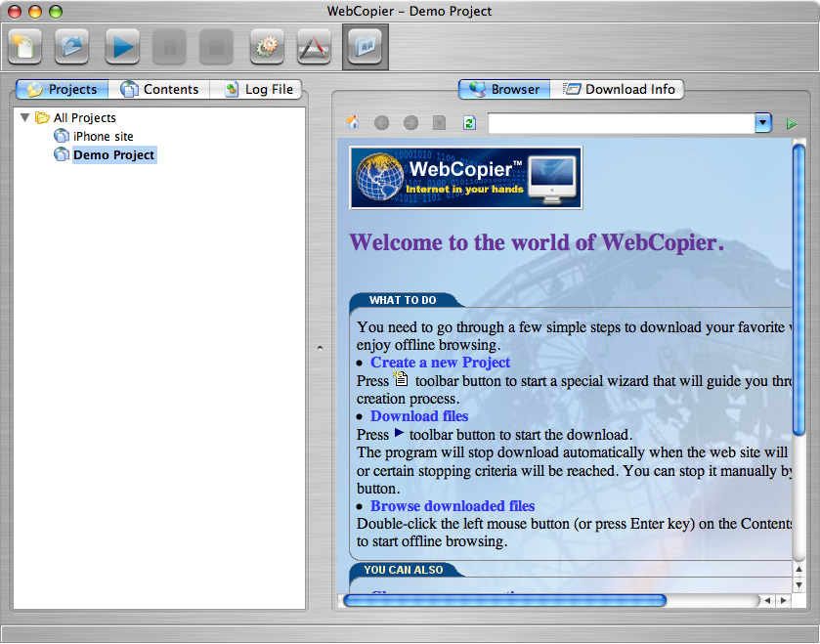Click the WebCopier banner image
The height and width of the screenshot is (644, 820).
pyautogui.click(x=466, y=178)
